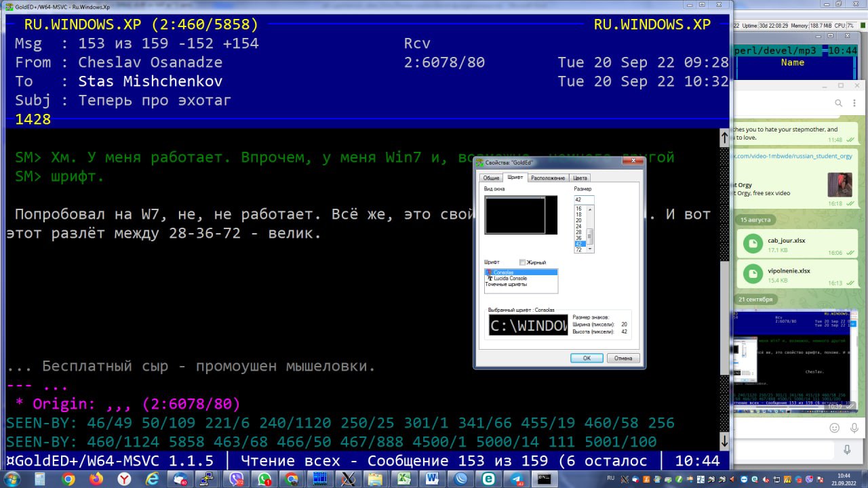Click the GoldED console scroll-up arrow
Screen dimensions: 868x488
(x=724, y=138)
